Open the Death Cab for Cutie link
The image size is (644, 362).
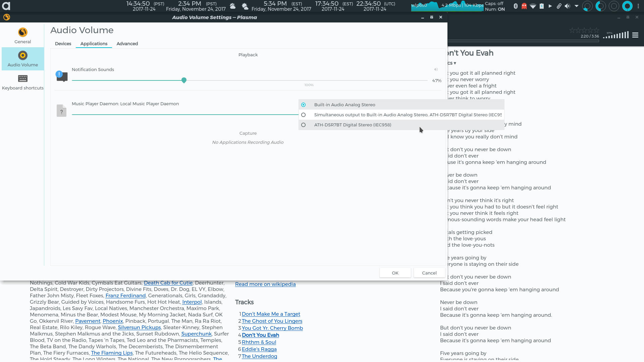[x=168, y=283]
